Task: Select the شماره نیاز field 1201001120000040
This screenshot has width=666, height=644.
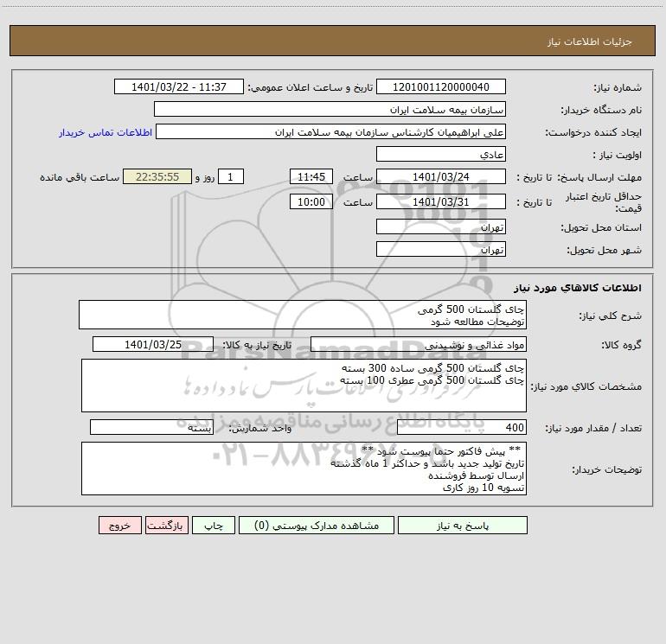Action: pyautogui.click(x=441, y=86)
